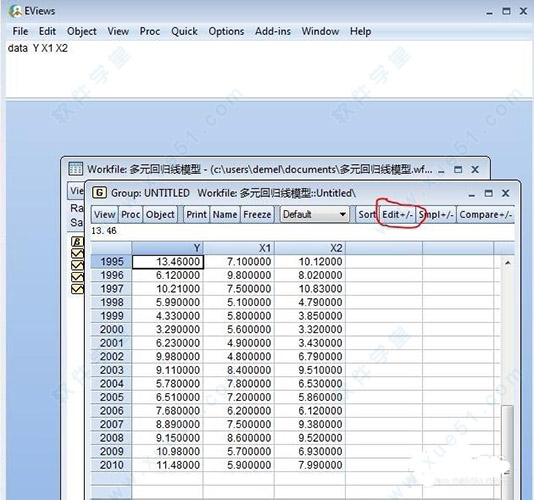Click the Y cell with value 6.230000
Viewport: 534px width, 500px height.
click(168, 343)
